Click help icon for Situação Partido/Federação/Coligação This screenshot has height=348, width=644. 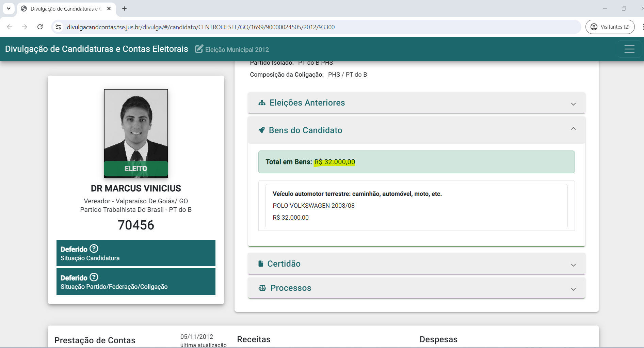[94, 277]
